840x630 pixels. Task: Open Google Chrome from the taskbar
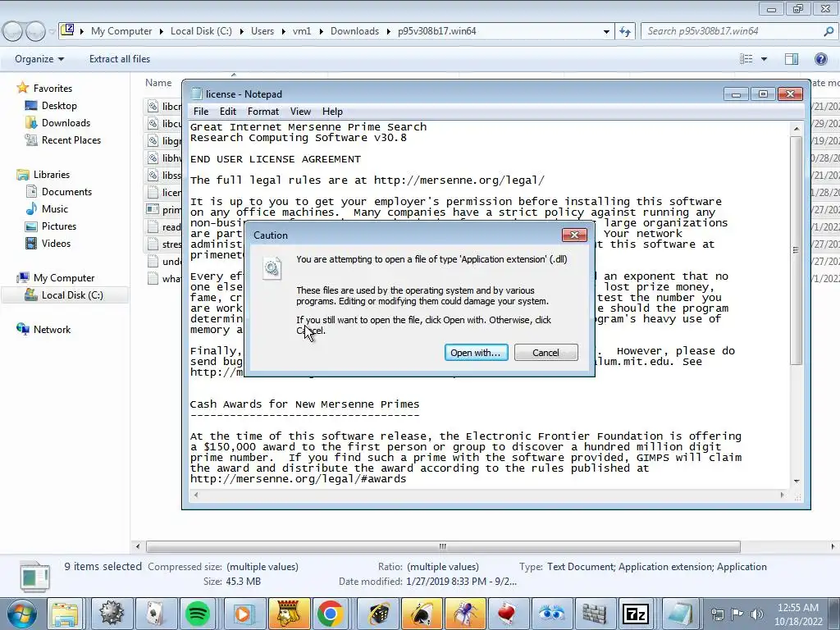(x=330, y=614)
